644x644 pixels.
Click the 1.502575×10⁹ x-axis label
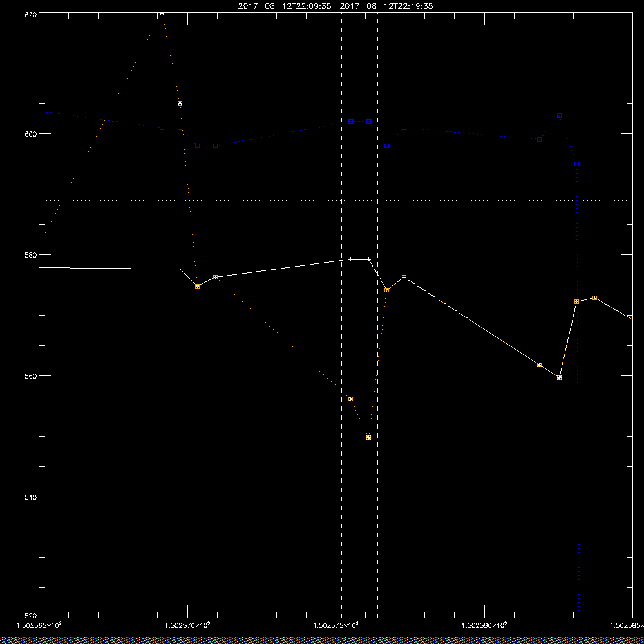pos(336,625)
